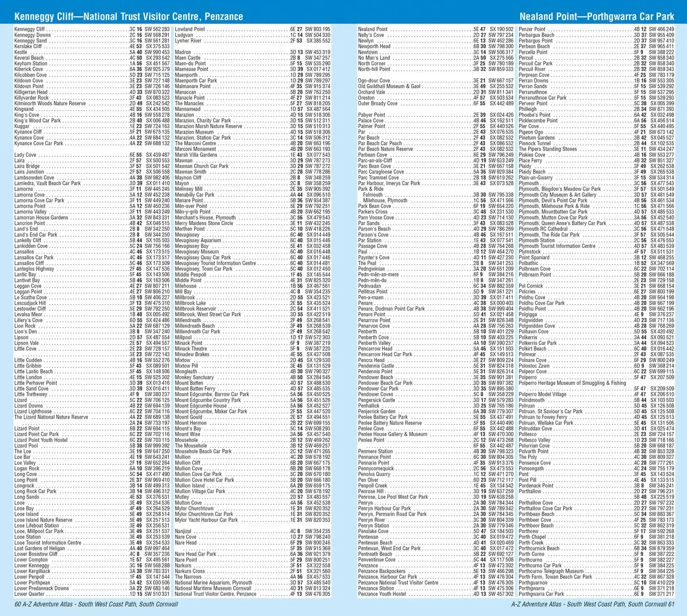Click 'National Maritime Museum Cornwall' entry
687x616 pixels.
(252, 588)
